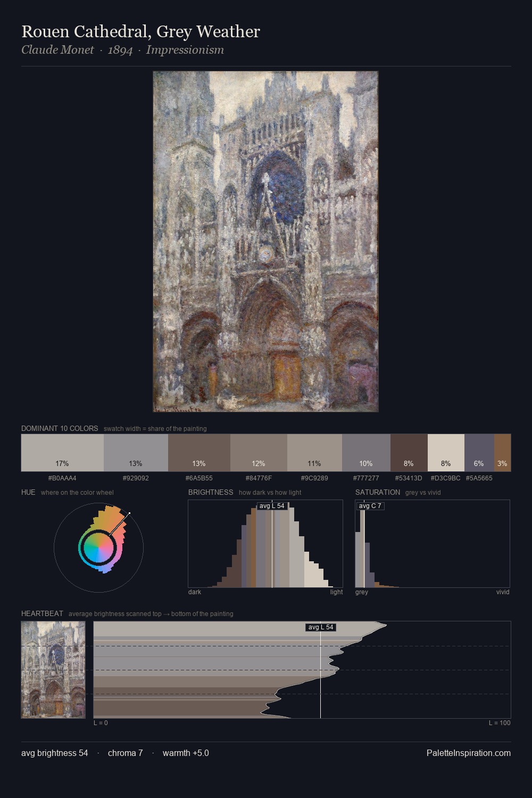Screen dimensions: 532x798
Task: Select the #929092 13% color swatch
Action: coord(136,453)
